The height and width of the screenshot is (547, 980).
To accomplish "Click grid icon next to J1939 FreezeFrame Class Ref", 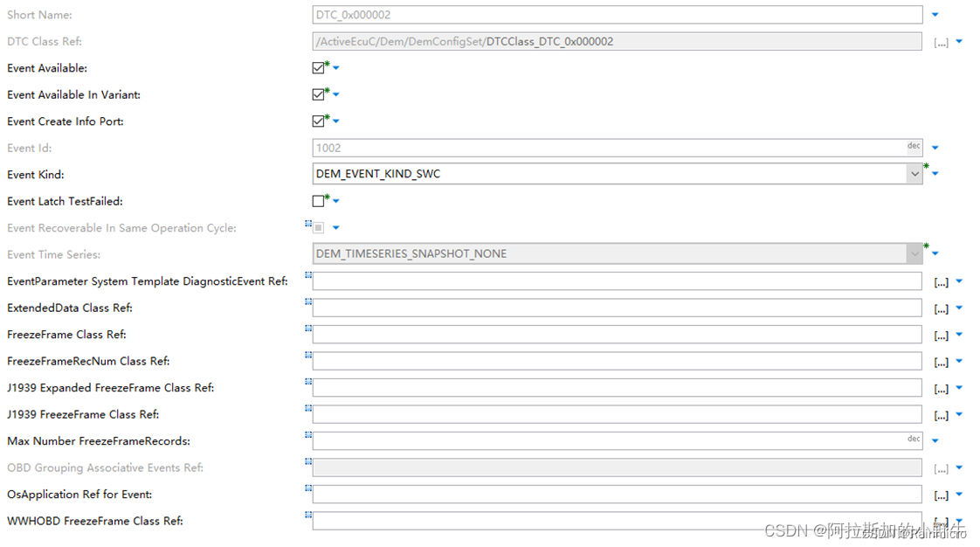I will point(307,409).
